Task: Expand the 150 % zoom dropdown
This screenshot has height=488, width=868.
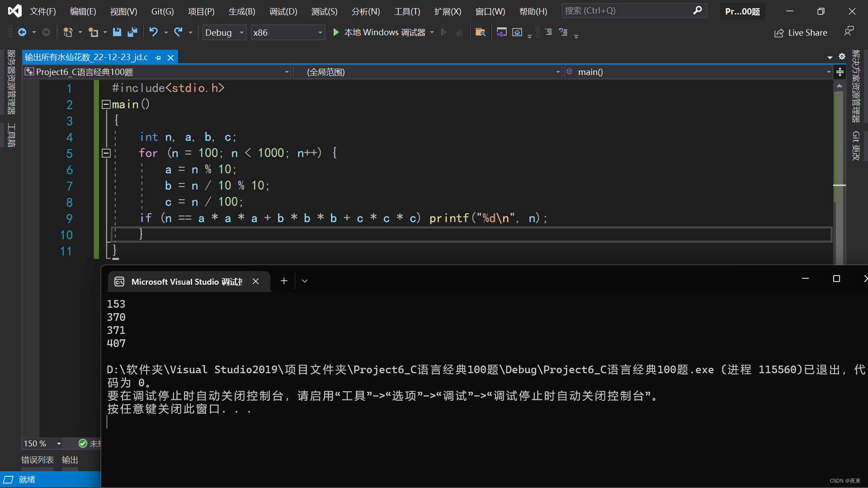Action: (x=59, y=444)
